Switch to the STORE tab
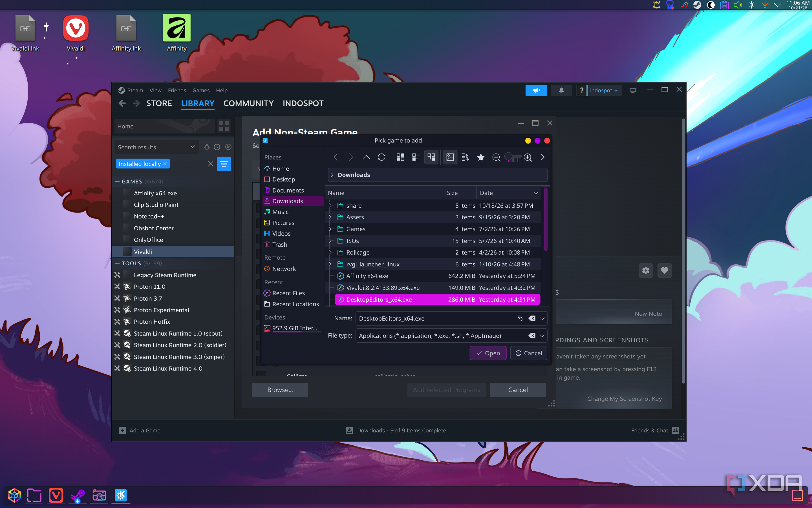This screenshot has height=508, width=812. [x=159, y=104]
